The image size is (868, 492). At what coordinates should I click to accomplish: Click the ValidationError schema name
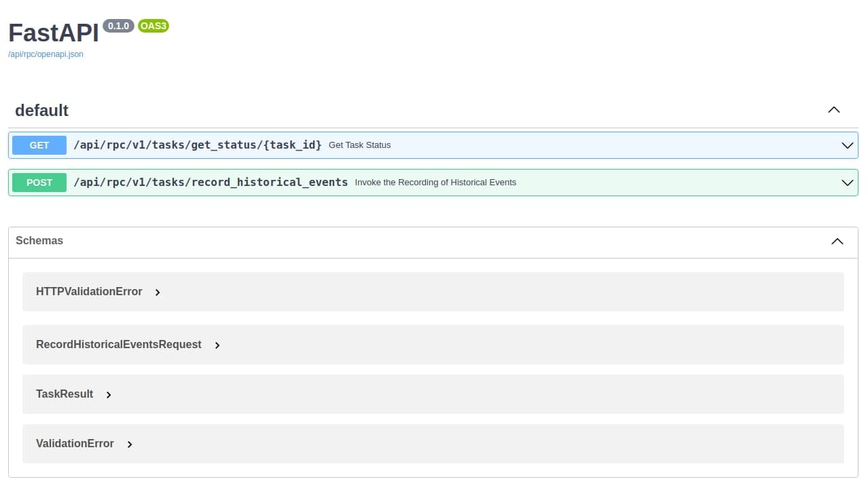pyautogui.click(x=75, y=444)
